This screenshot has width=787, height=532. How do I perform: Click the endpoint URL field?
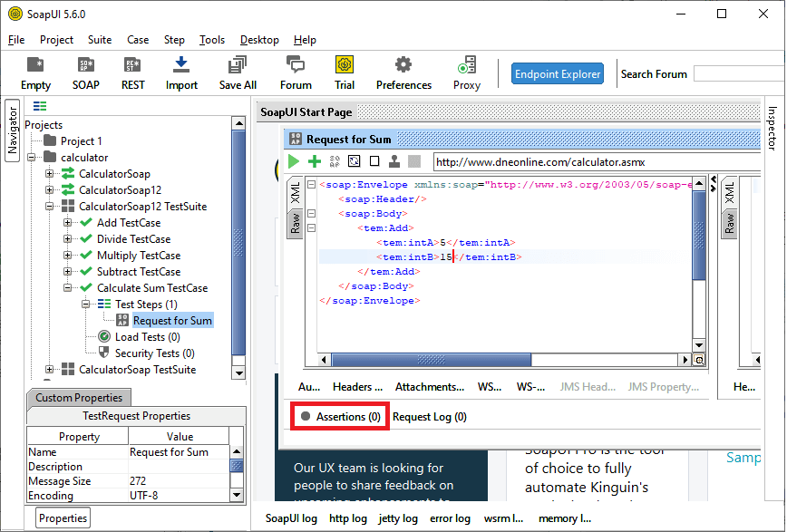click(x=597, y=162)
